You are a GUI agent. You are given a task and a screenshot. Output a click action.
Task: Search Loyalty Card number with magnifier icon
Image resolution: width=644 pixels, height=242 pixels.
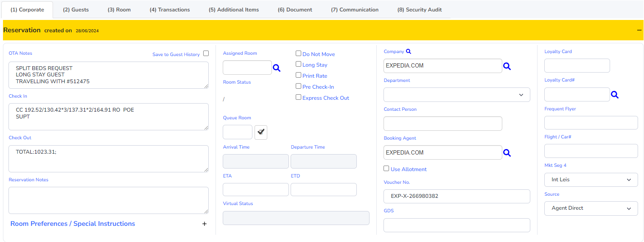click(x=614, y=95)
